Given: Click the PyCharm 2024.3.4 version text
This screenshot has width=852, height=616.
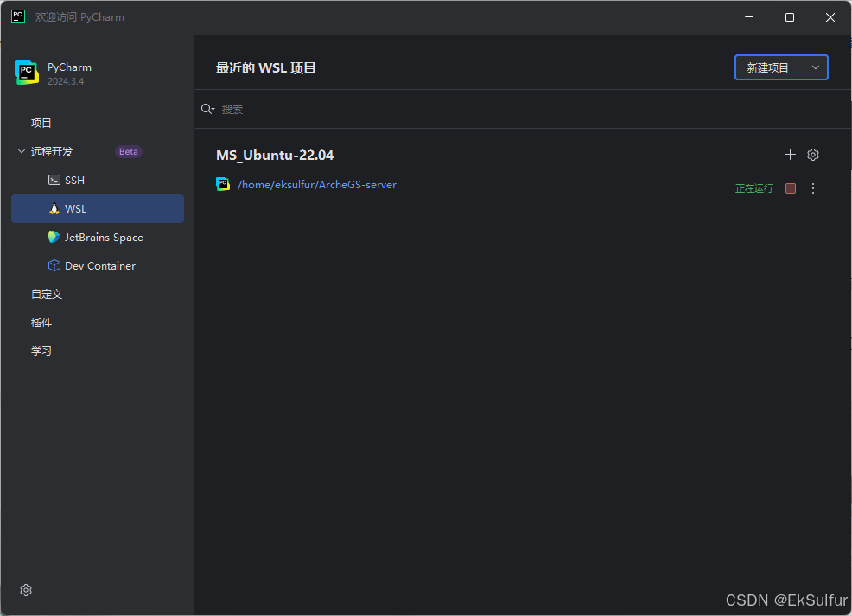Looking at the screenshot, I should coord(66,81).
